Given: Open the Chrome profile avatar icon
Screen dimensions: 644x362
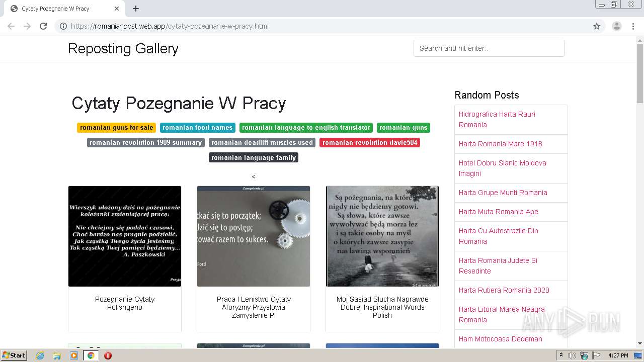Looking at the screenshot, I should (616, 26).
